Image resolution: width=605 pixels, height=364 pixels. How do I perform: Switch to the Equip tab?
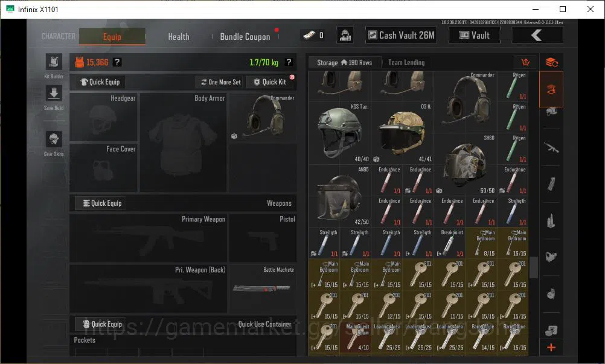[112, 37]
